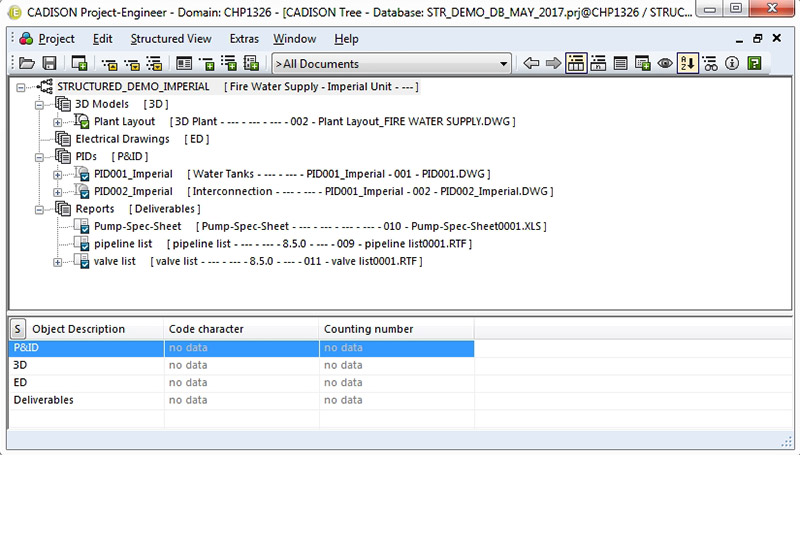This screenshot has width=800, height=550.
Task: Click the save floppy disk icon
Action: [x=49, y=63]
